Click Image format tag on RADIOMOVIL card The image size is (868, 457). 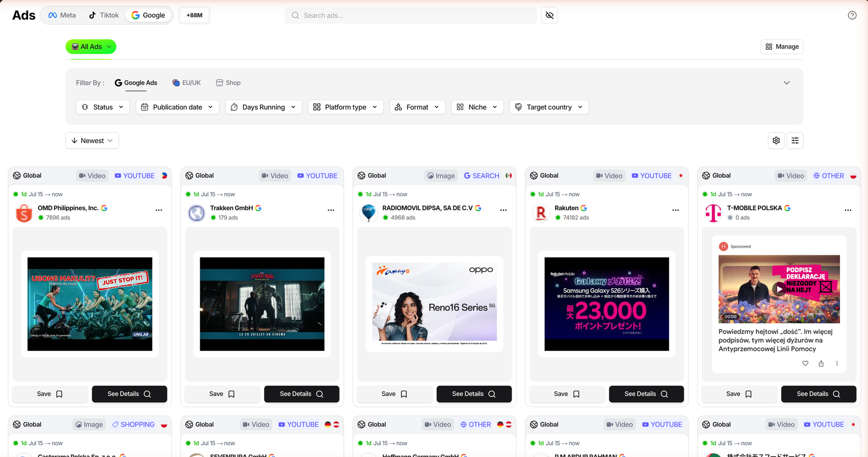point(441,176)
